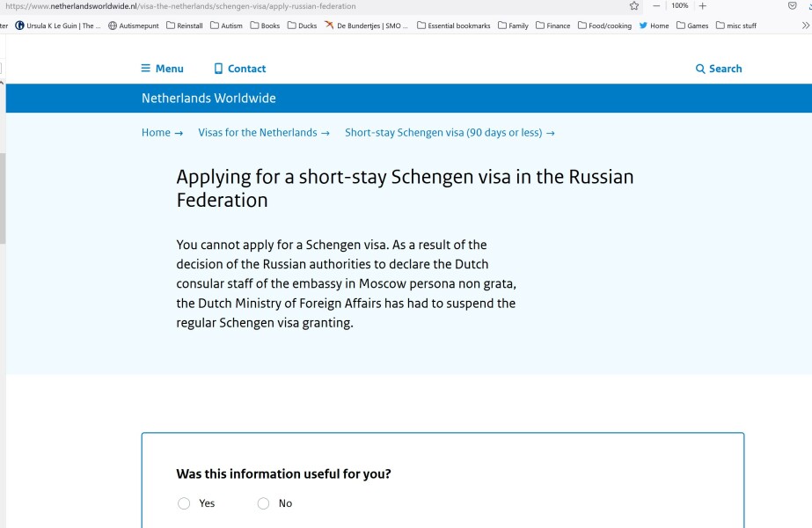
Task: Open the Menu hamburger icon
Action: (x=146, y=69)
